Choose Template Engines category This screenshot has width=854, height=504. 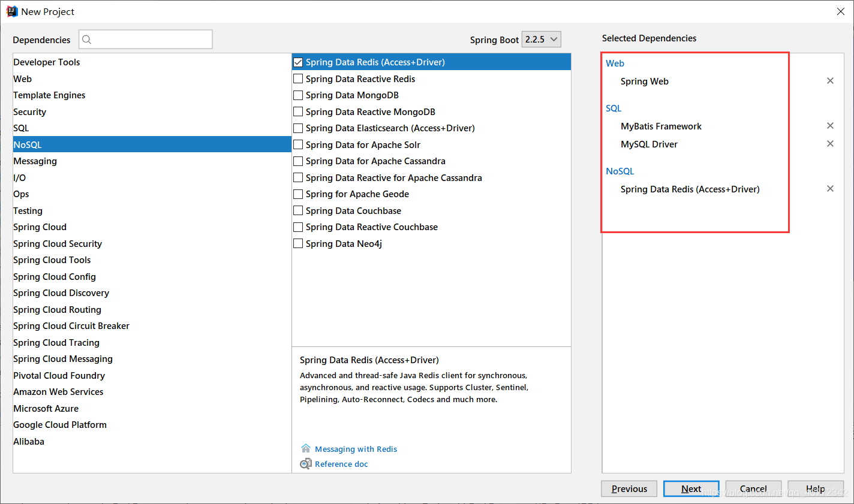click(x=152, y=95)
